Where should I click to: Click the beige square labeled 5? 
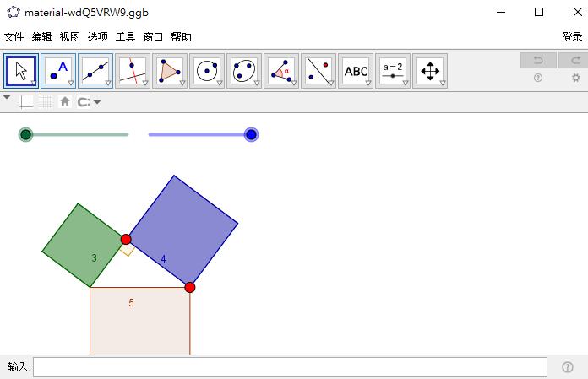point(140,321)
